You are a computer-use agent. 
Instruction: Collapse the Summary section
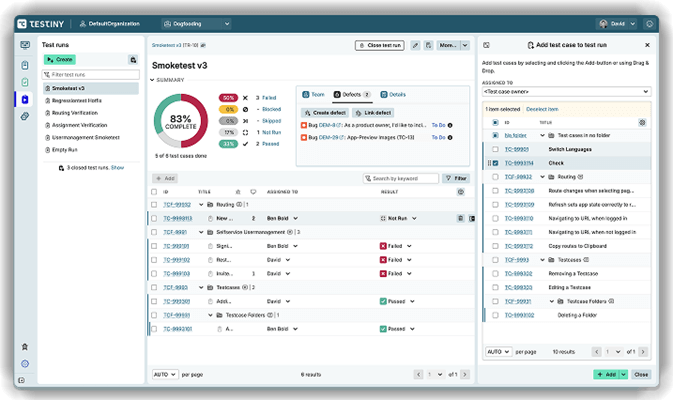coord(154,80)
